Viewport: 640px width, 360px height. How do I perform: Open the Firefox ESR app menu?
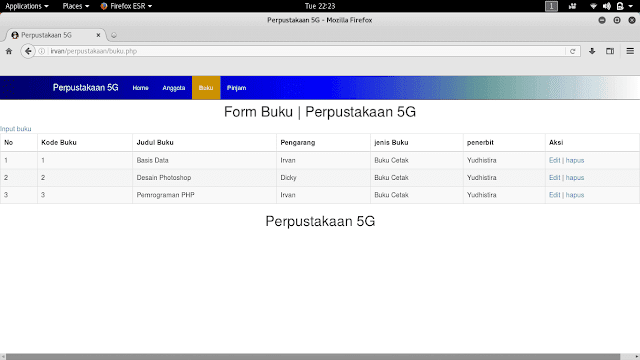click(x=126, y=6)
